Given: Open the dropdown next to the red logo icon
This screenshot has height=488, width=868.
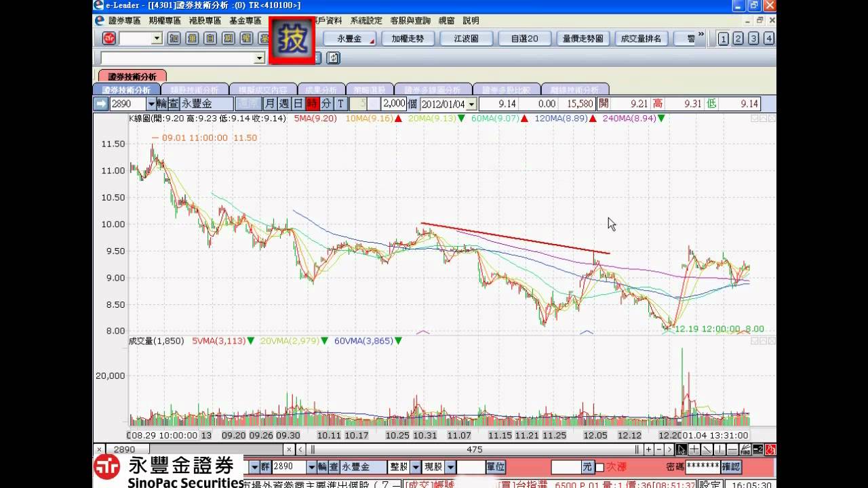Looking at the screenshot, I should [x=157, y=38].
